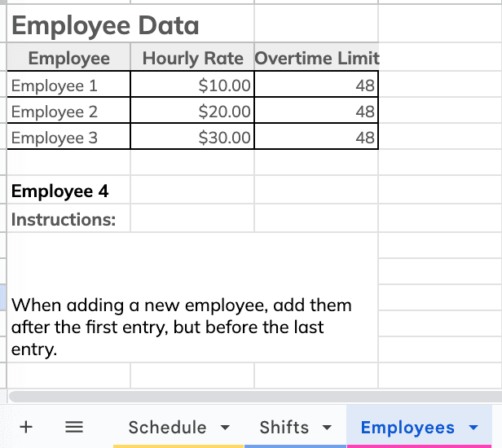Viewport: 502px width, 448px height.
Task: Select the bold Employee 4 cell
Action: (x=68, y=190)
